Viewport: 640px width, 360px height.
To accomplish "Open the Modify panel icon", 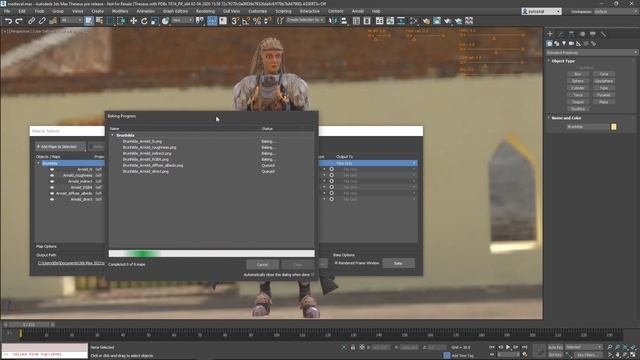I will [561, 34].
